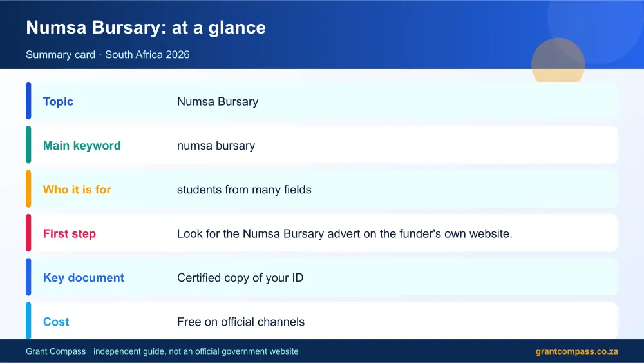Select the 'Cost' label
644x363 pixels.
pos(56,322)
